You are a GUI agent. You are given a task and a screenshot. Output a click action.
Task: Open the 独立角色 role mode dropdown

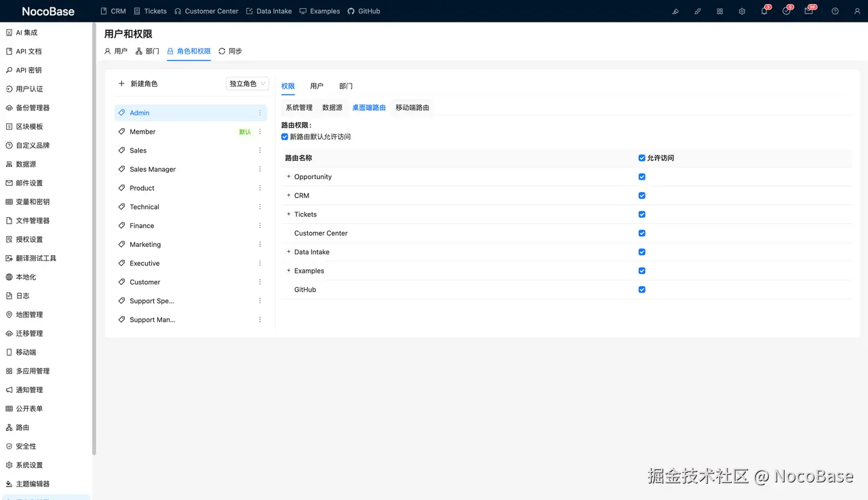pos(248,83)
